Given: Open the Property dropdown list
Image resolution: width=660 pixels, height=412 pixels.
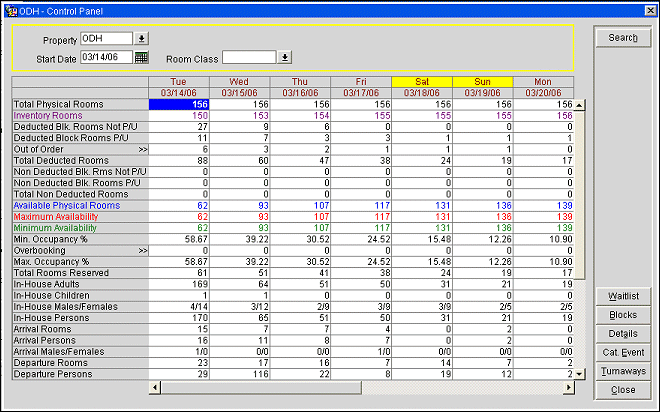Looking at the screenshot, I should click(141, 39).
